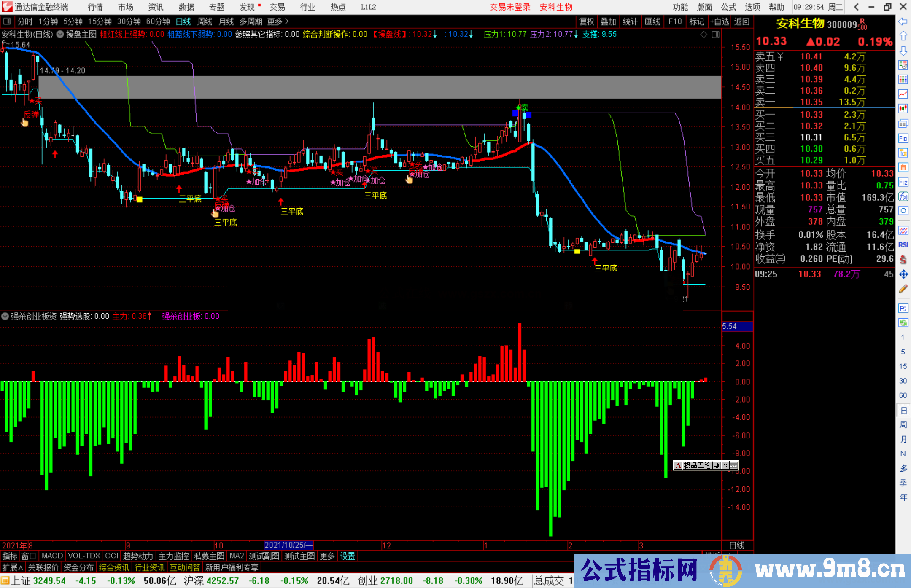
Task: Toggle the side panel icon before 分时
Action: tap(7, 21)
